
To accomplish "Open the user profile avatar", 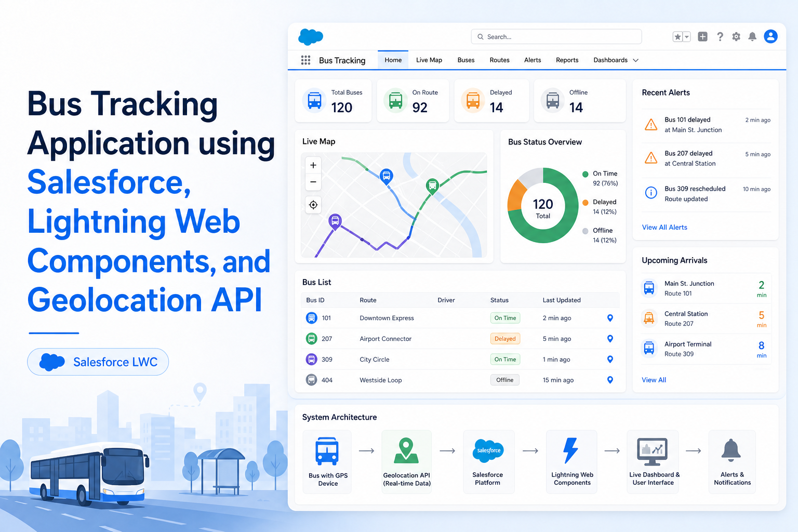I will tap(770, 36).
